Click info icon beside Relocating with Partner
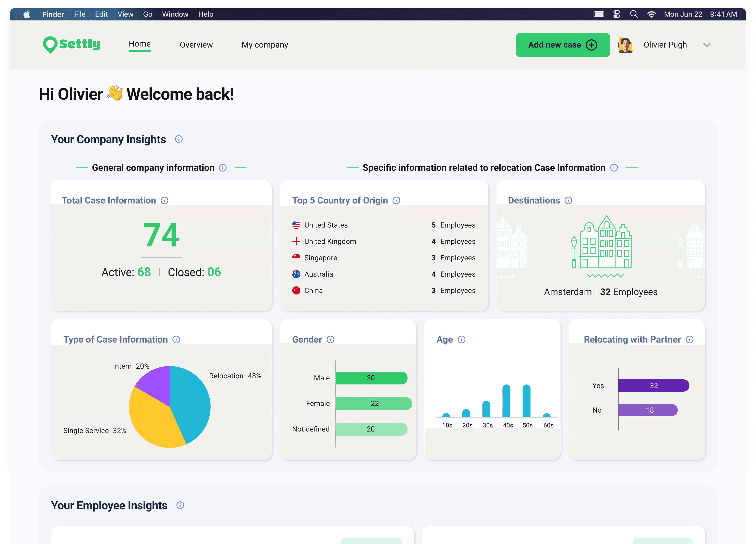Screen dimensions: 756x544 (x=689, y=339)
